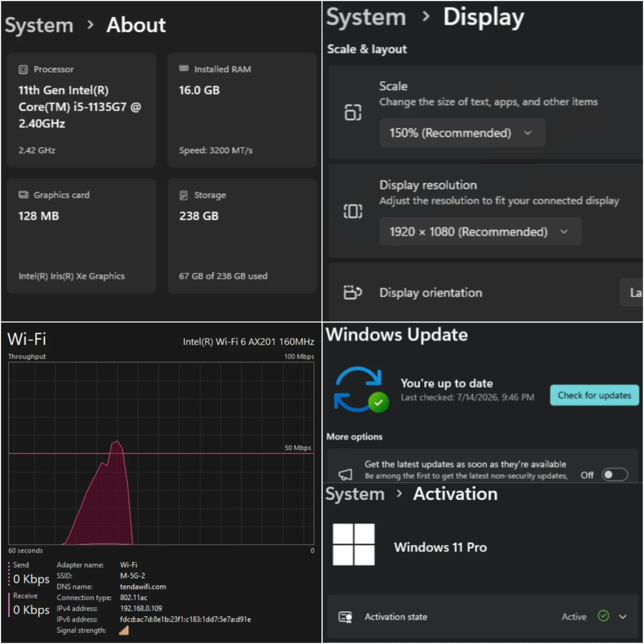Click the Receive 0 Kbps value
644x644 pixels.
click(31, 610)
